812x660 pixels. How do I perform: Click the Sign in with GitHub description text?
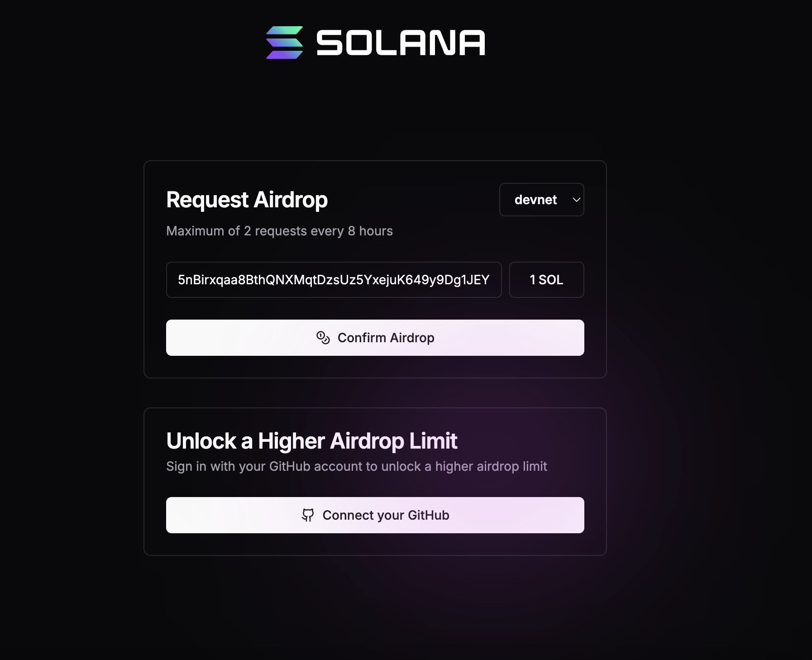357,466
